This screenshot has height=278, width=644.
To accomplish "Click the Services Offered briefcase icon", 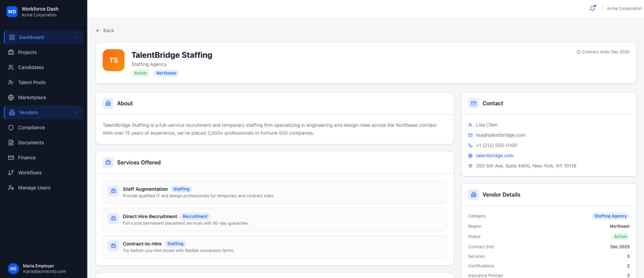I will point(108,162).
